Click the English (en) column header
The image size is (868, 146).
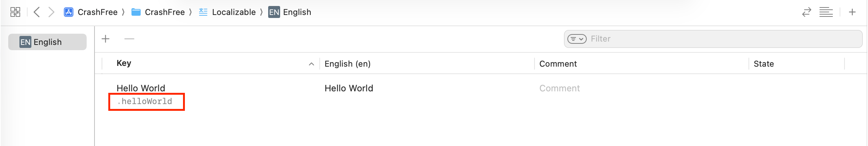[347, 64]
